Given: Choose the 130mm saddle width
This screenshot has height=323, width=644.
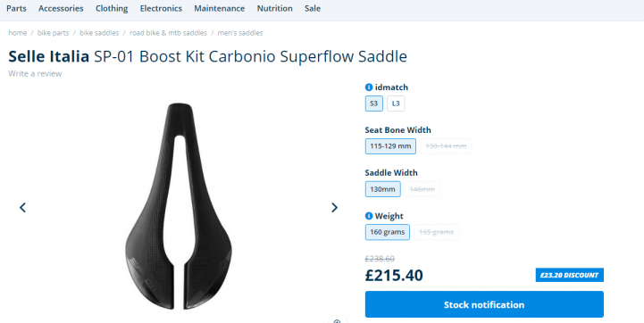Looking at the screenshot, I should [382, 189].
